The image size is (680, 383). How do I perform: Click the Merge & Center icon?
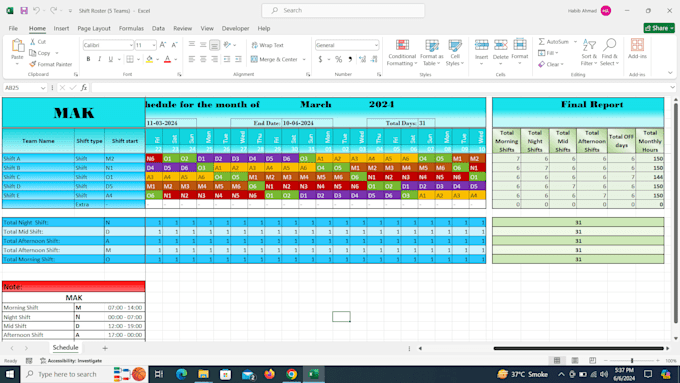pos(254,59)
